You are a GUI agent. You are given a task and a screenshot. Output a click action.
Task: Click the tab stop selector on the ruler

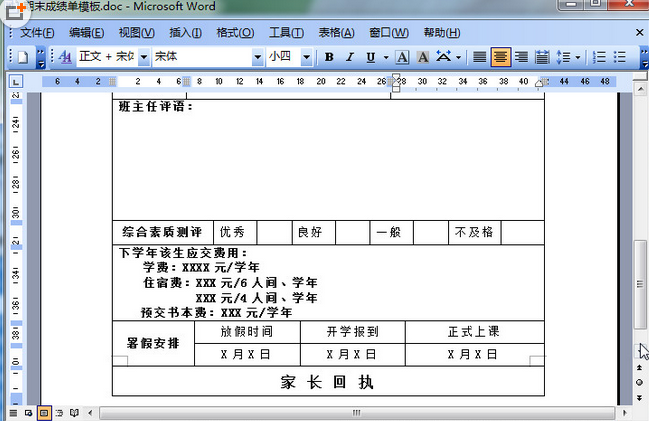[x=16, y=82]
